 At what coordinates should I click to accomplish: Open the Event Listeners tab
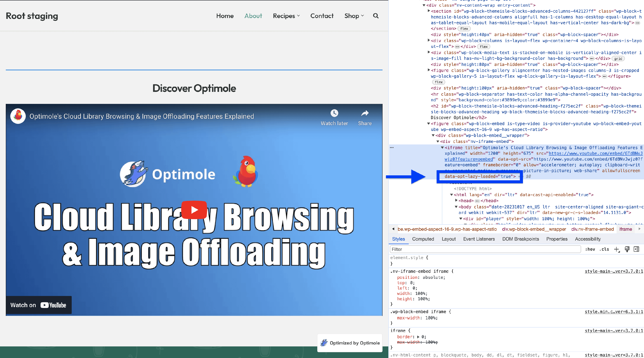pos(479,239)
